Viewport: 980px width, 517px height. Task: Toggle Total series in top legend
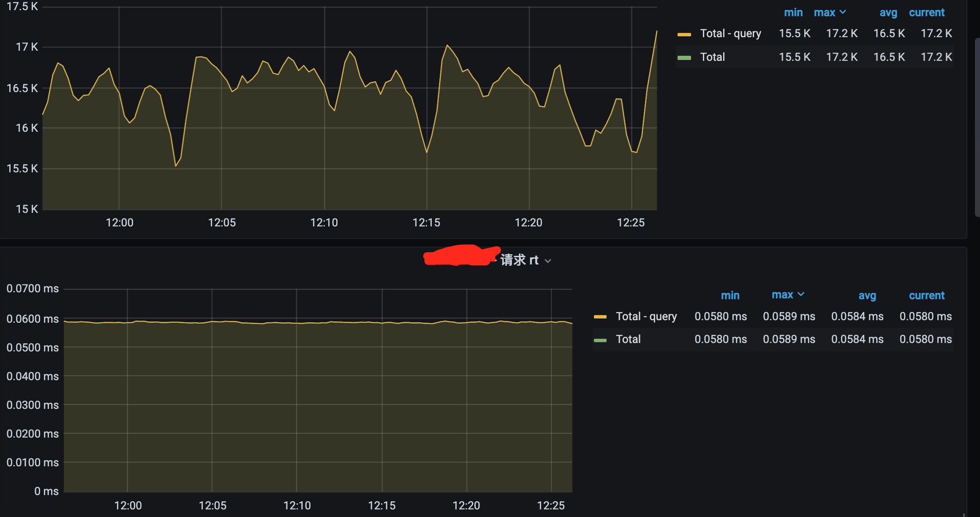712,57
